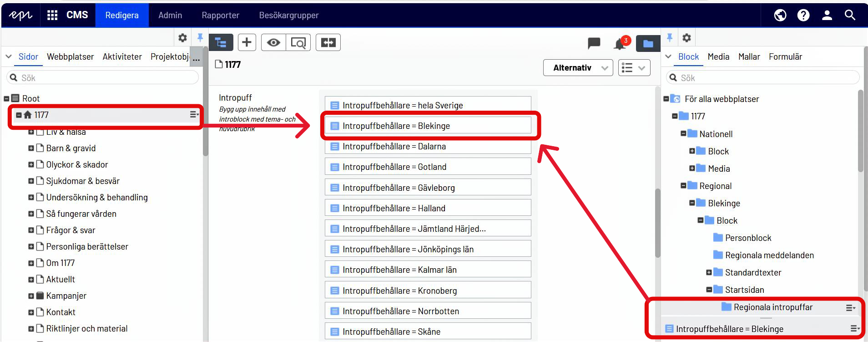Open the comments speech bubble icon

tap(594, 43)
